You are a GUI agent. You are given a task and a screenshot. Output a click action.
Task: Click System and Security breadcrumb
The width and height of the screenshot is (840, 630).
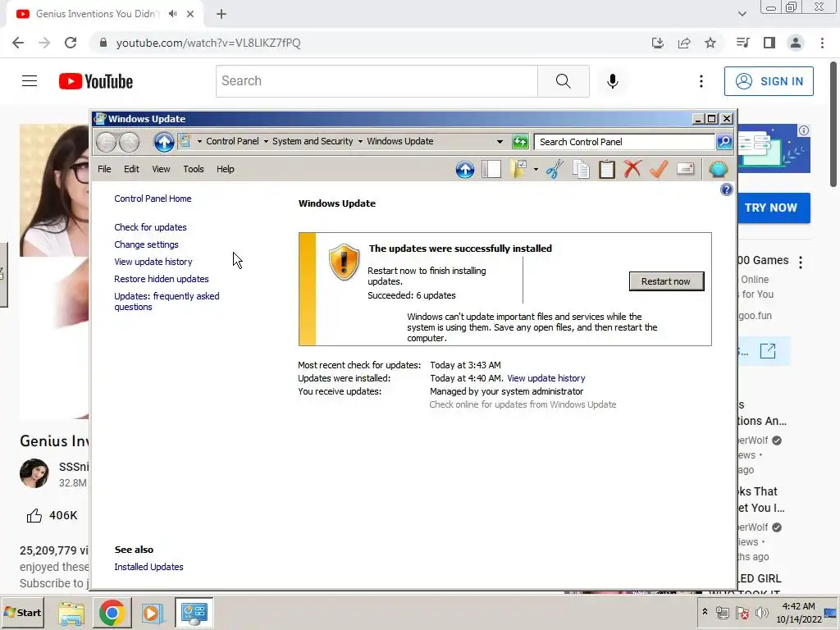point(313,141)
